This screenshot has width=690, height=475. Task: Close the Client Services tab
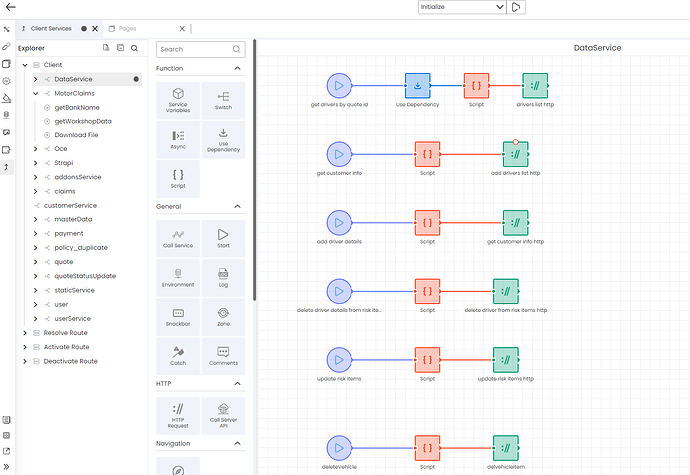[x=95, y=29]
